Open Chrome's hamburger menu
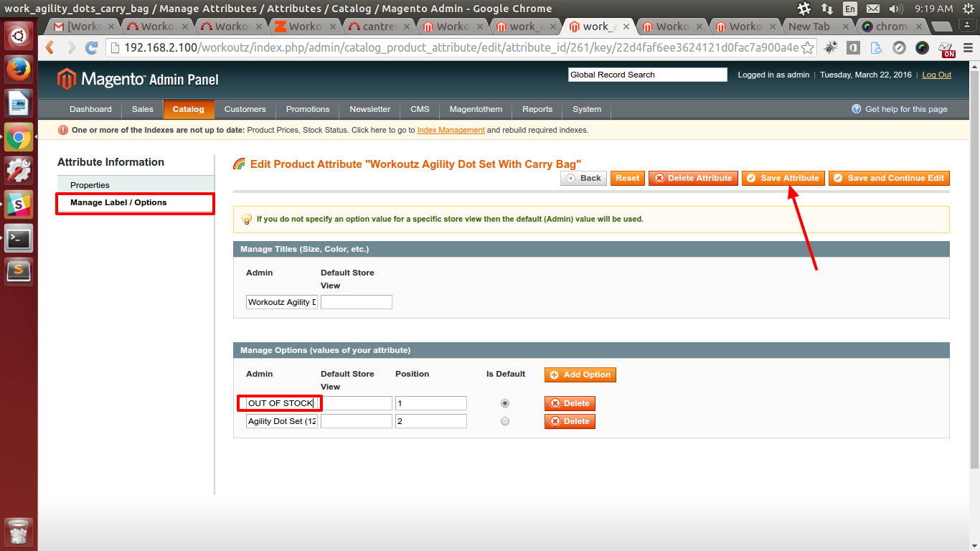Screen dimensions: 980x551 click(967, 48)
